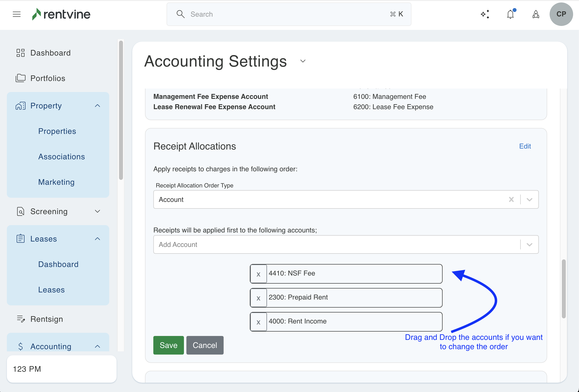Click the Edit link for Receipt Allocations
Screen dimensions: 579x392
(x=525, y=146)
